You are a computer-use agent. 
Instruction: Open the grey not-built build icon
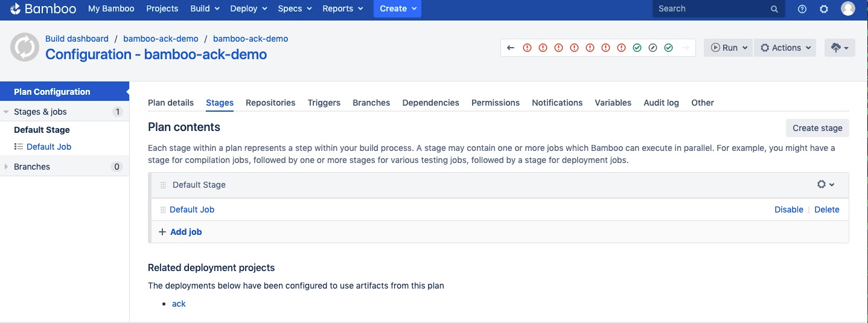tap(653, 48)
